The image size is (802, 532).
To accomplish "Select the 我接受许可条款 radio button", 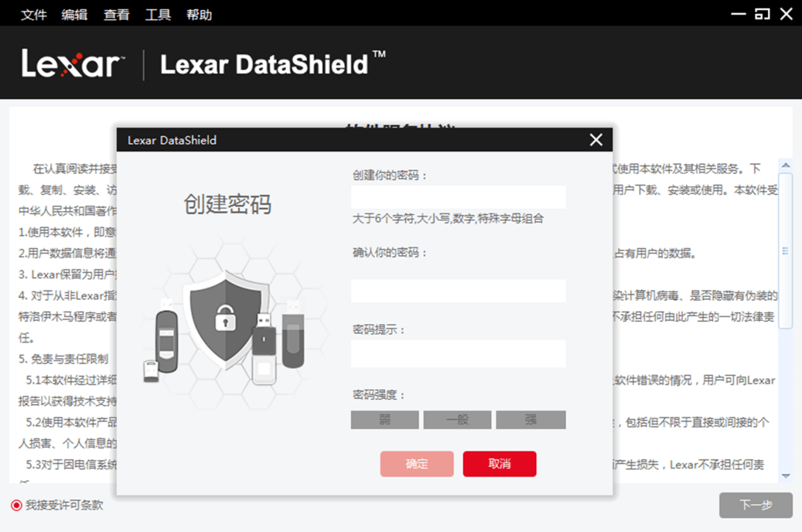I will [x=17, y=505].
